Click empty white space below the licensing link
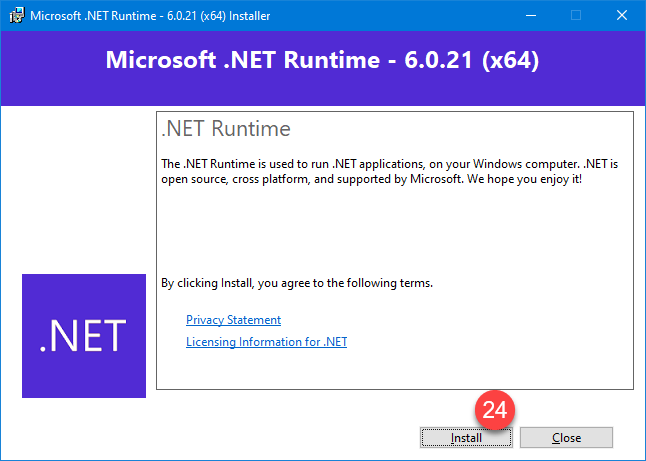Viewport: 646px width, 461px height. pyautogui.click(x=400, y=368)
